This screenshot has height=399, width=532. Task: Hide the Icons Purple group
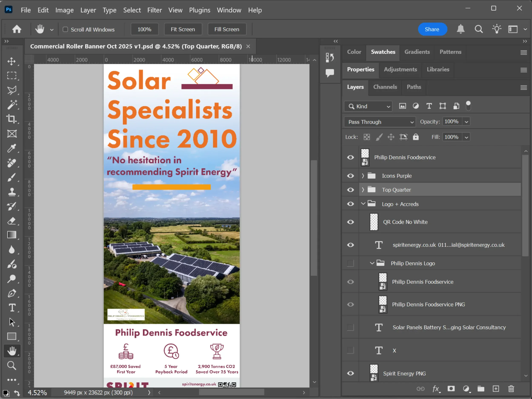click(x=350, y=176)
